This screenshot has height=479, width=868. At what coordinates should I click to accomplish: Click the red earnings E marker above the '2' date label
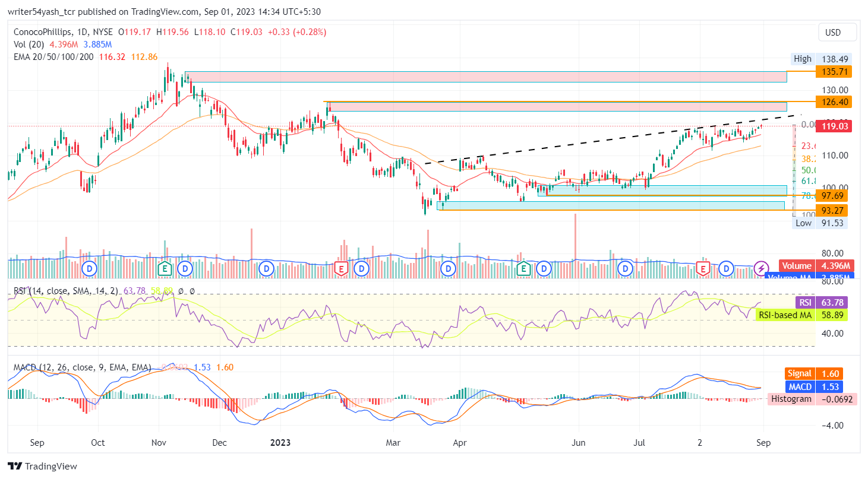(x=703, y=269)
